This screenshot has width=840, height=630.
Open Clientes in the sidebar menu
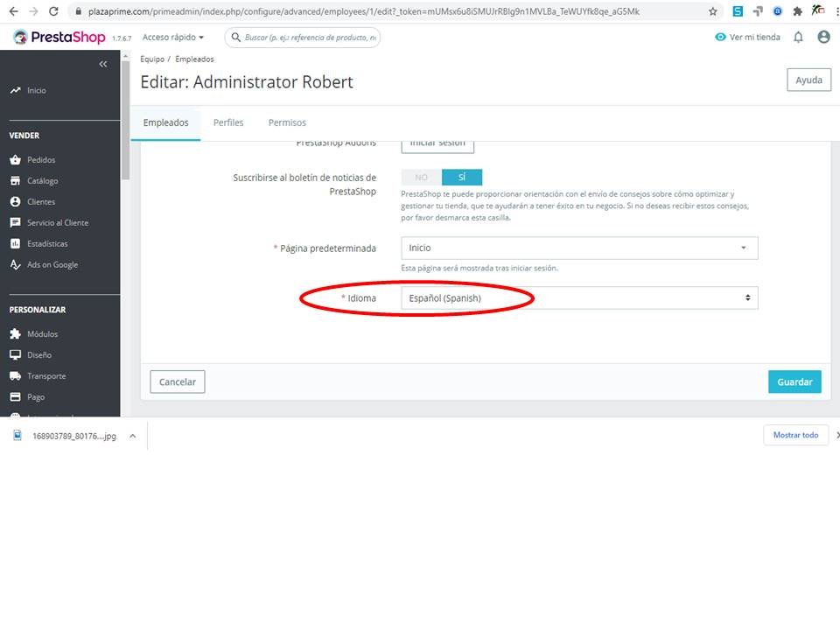pyautogui.click(x=41, y=201)
